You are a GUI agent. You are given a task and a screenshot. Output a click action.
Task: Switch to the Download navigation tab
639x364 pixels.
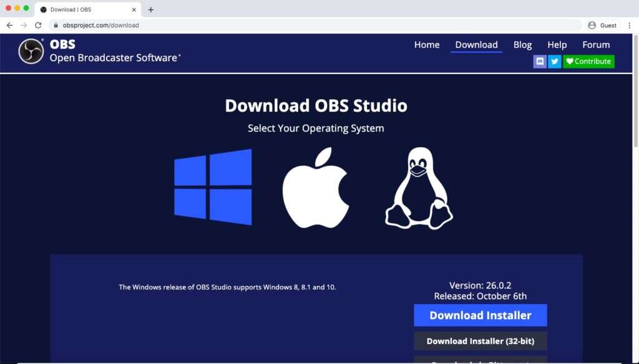click(476, 44)
